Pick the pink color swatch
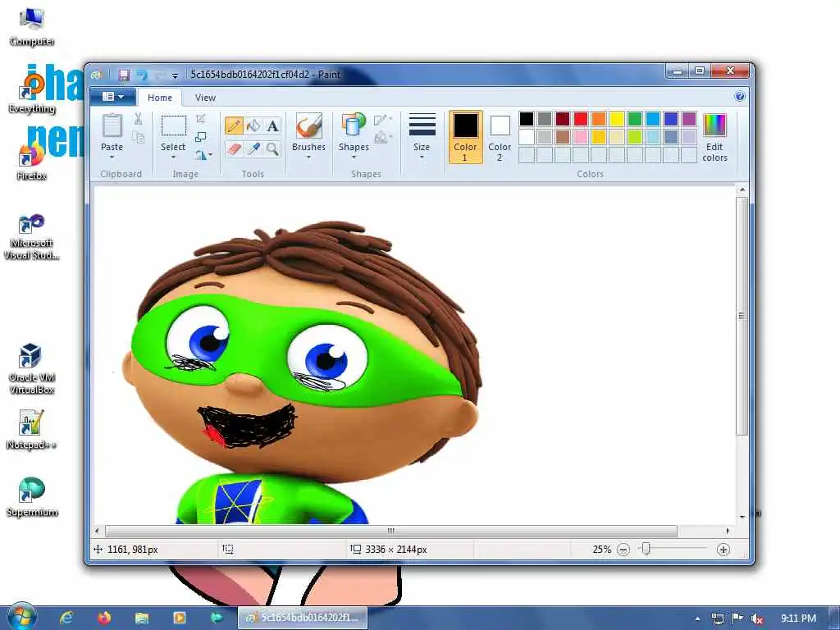 tap(581, 137)
